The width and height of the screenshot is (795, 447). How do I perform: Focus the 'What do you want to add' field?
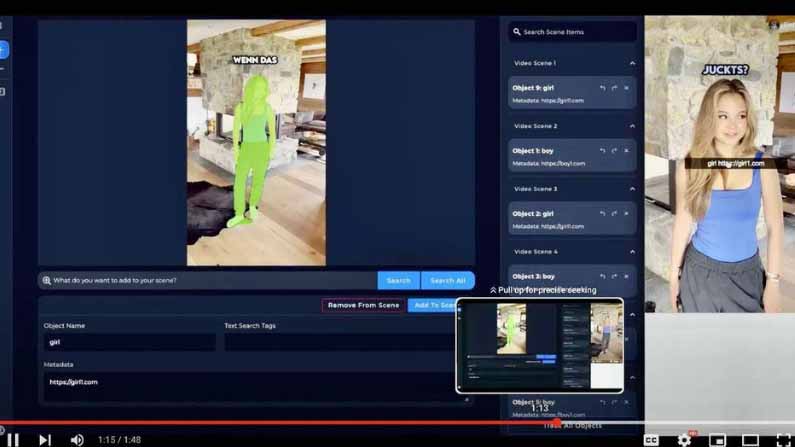pyautogui.click(x=207, y=280)
